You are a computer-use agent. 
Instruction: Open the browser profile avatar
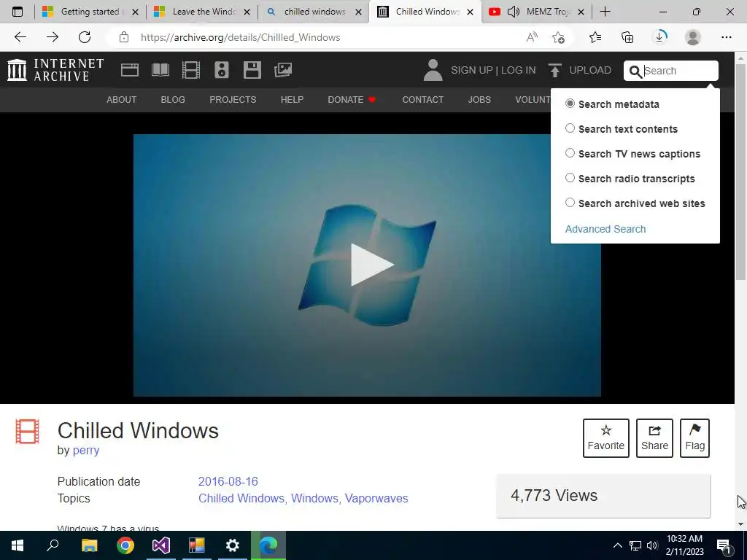pos(693,37)
